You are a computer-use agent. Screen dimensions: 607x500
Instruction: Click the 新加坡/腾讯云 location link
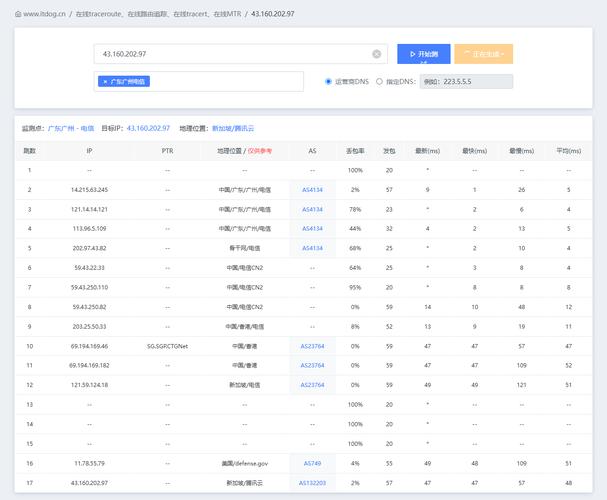(233, 128)
